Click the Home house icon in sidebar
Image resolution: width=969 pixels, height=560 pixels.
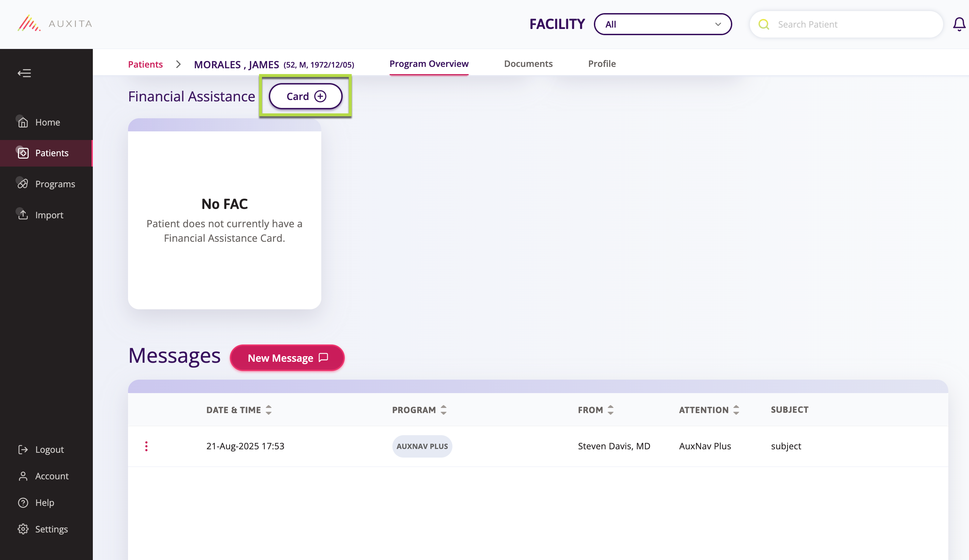pyautogui.click(x=23, y=122)
